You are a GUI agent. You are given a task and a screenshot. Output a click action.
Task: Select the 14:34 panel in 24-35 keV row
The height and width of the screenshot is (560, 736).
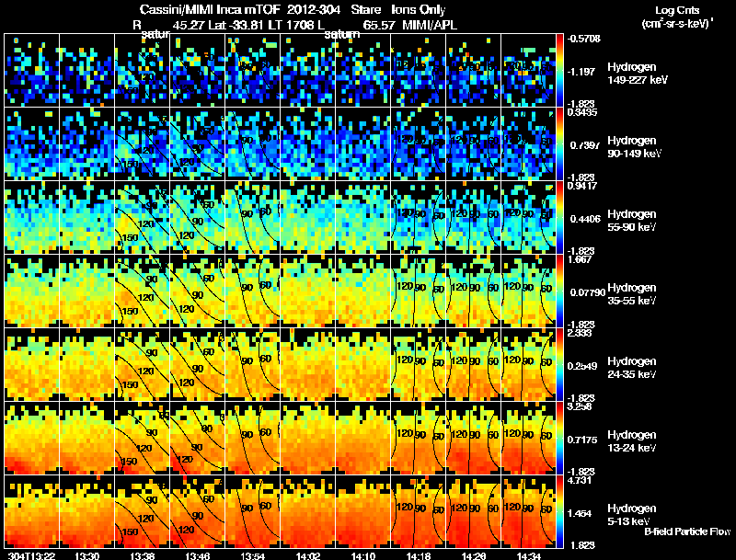pos(529,364)
